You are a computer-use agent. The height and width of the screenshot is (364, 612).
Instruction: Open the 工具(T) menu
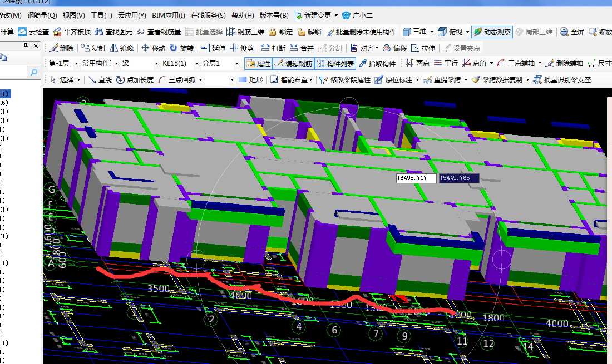tap(101, 15)
